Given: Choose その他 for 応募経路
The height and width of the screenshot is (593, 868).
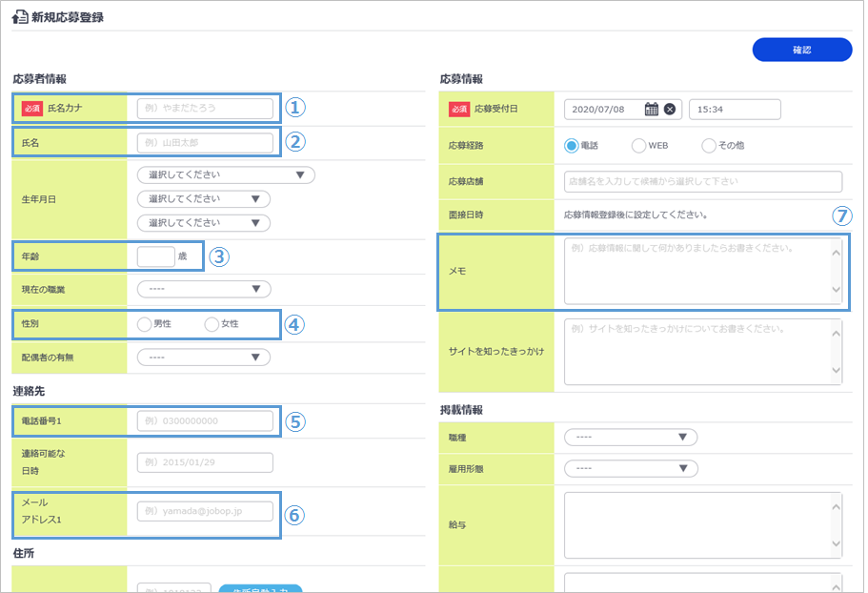Looking at the screenshot, I should click(x=708, y=146).
